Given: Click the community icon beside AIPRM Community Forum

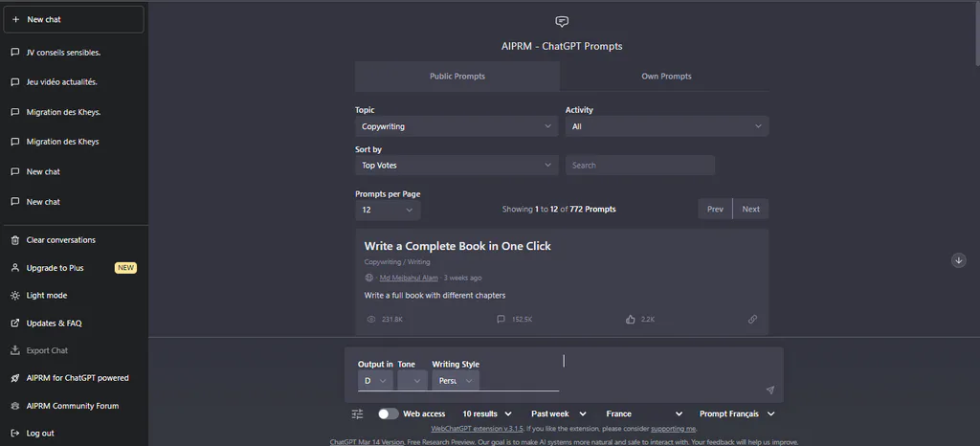Looking at the screenshot, I should coord(15,406).
